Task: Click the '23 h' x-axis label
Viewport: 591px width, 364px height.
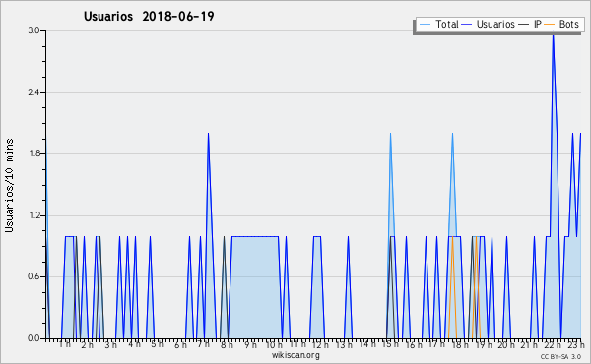Action: click(576, 344)
